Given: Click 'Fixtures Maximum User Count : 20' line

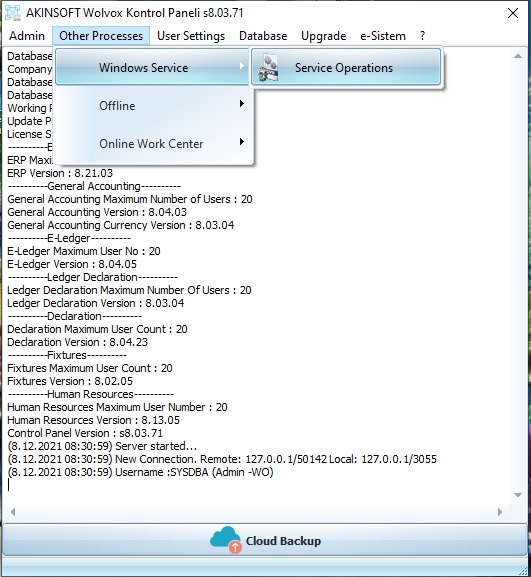Looking at the screenshot, I should 90,368.
